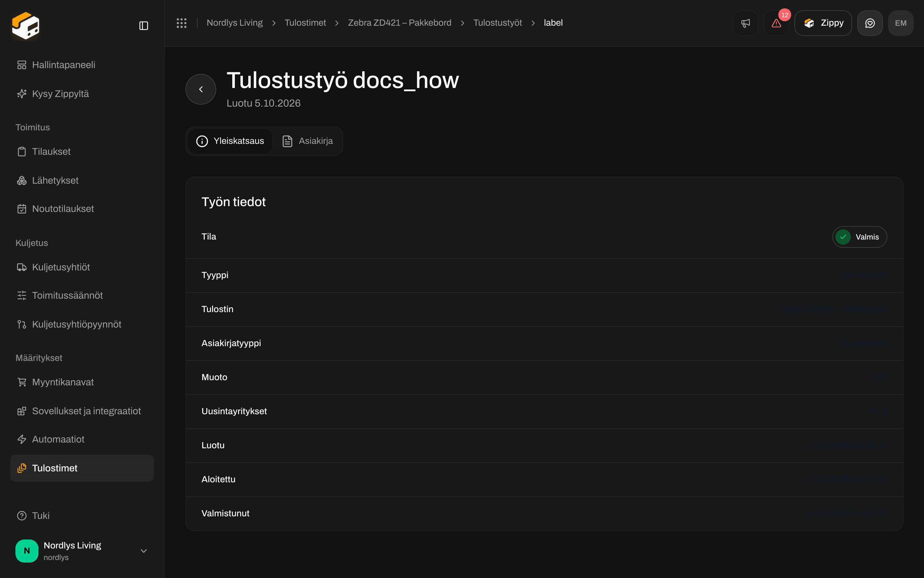Image resolution: width=924 pixels, height=578 pixels.
Task: Click the Luotu 5.10.2026 subtitle
Action: point(263,103)
